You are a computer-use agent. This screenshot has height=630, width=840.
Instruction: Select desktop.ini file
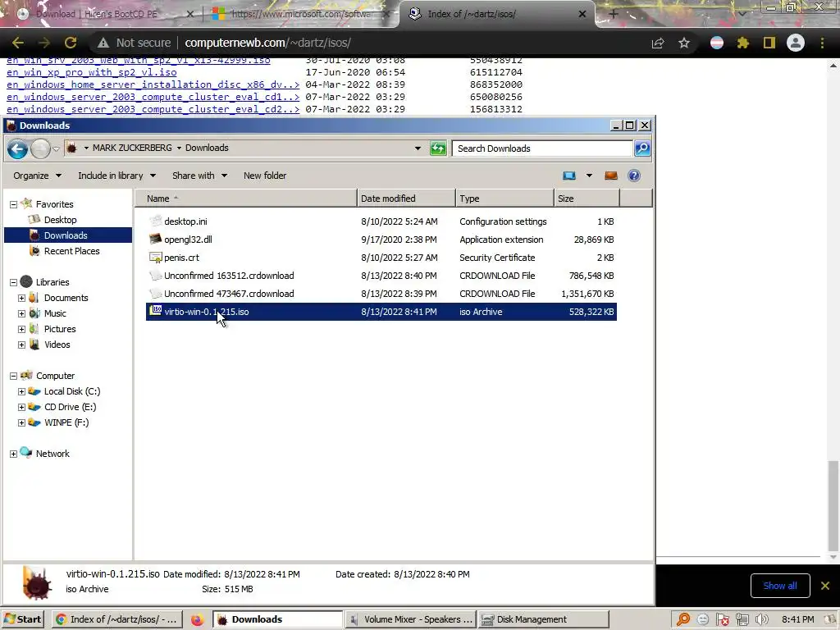[185, 221]
